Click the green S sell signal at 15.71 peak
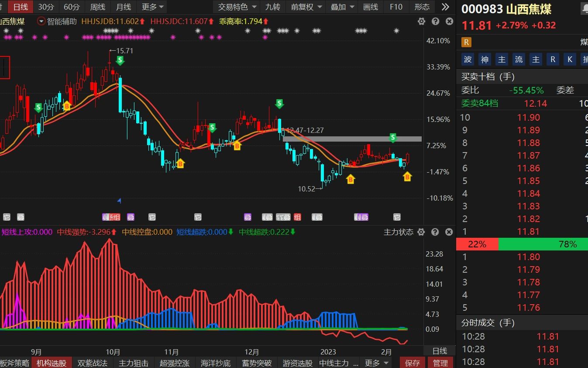 [x=120, y=60]
